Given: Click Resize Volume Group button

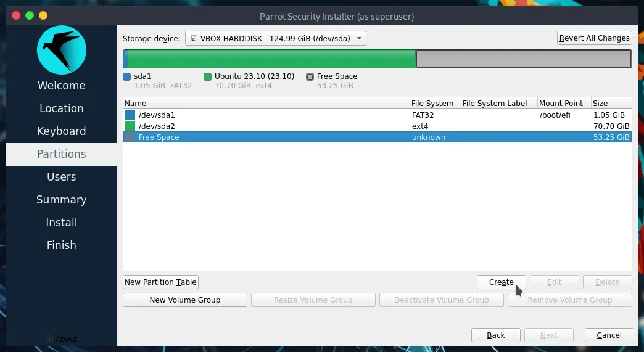Looking at the screenshot, I should [x=313, y=300].
